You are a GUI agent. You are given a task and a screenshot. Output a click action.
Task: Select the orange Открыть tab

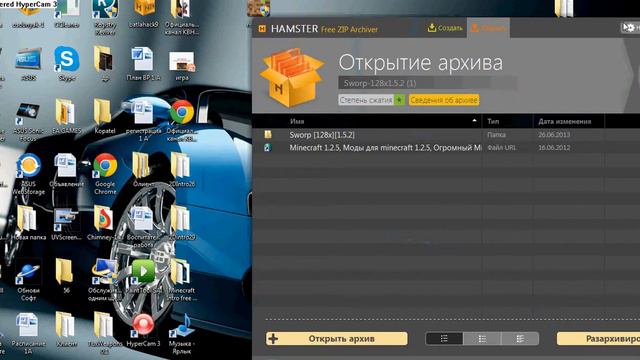click(x=488, y=28)
